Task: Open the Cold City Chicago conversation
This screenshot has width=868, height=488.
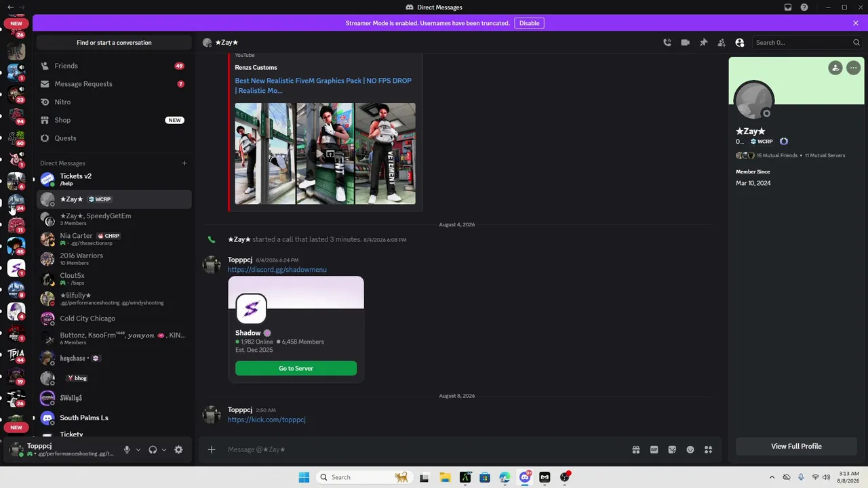Action: [114, 319]
